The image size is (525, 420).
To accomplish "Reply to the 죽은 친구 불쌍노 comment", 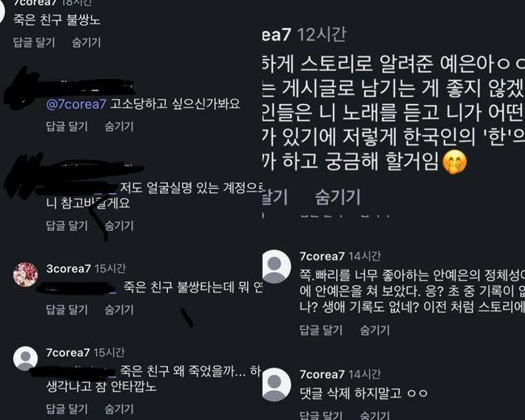I will coord(34,42).
